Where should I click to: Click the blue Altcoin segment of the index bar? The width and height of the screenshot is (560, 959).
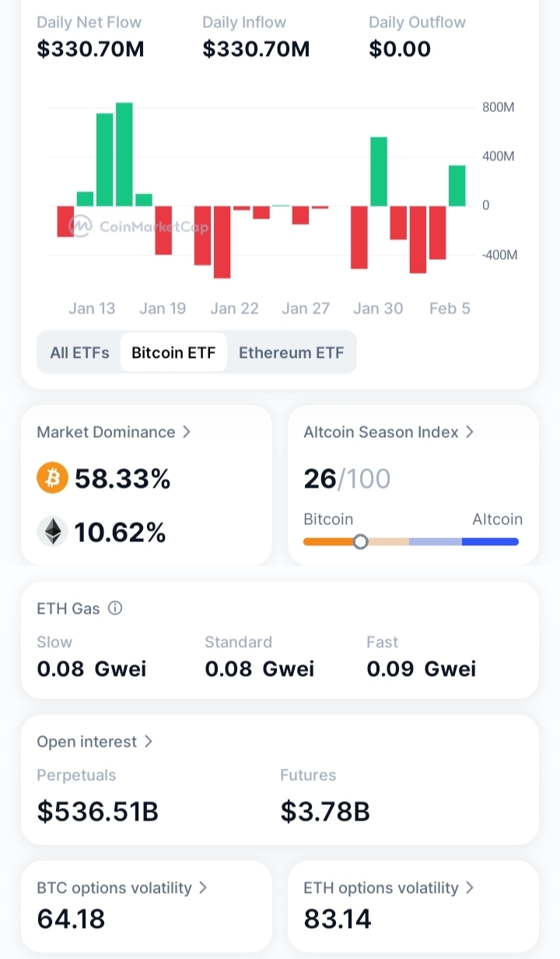(x=490, y=541)
